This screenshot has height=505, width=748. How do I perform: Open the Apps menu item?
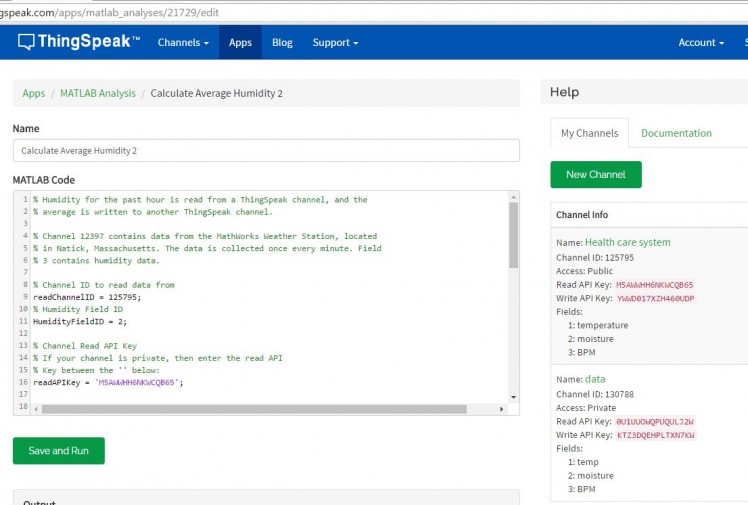click(x=240, y=43)
